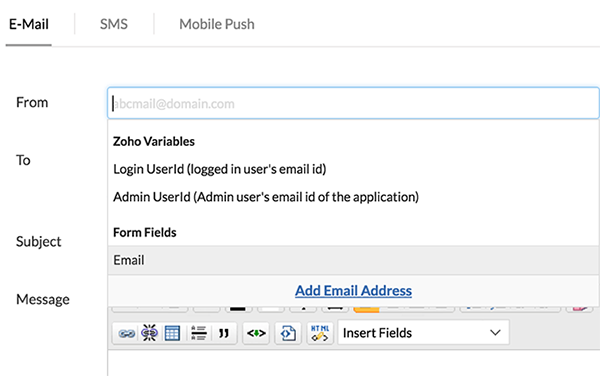The image size is (600, 376).
Task: Click the Insert Fields chevron arrow
Action: point(495,333)
